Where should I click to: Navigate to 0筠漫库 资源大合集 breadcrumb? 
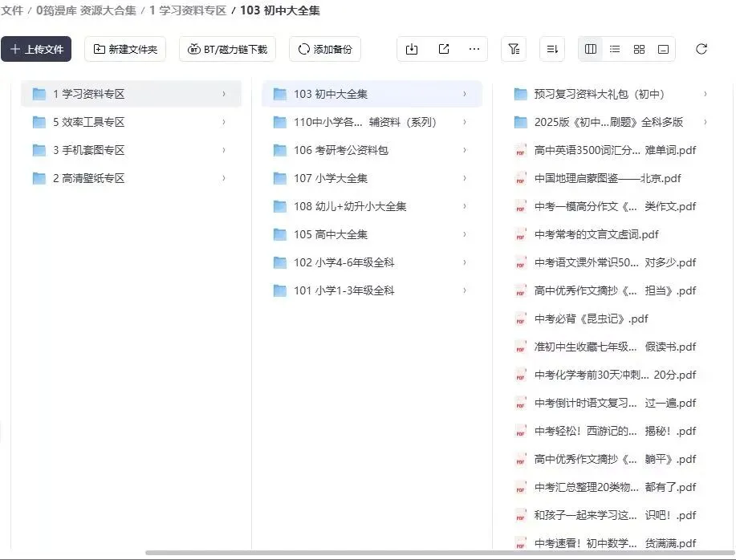tap(86, 10)
